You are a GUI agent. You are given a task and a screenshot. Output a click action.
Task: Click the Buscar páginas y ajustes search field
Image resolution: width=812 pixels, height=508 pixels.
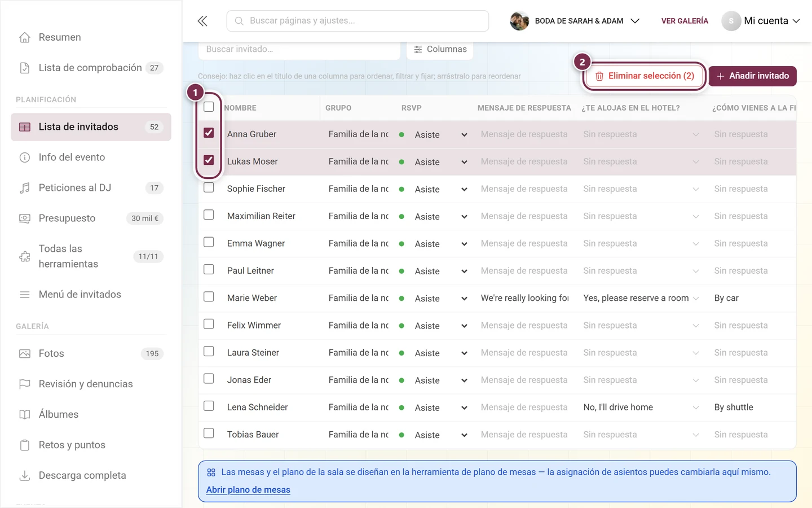pos(358,21)
